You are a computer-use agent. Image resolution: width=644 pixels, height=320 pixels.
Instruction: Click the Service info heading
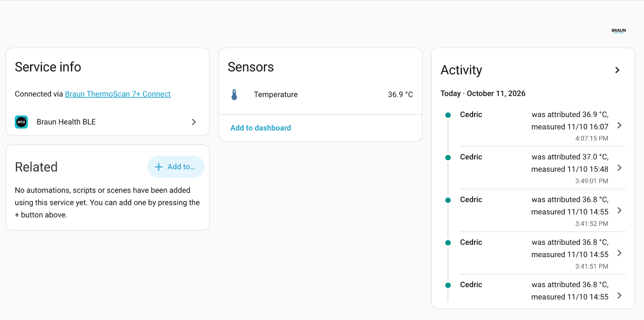(x=48, y=67)
